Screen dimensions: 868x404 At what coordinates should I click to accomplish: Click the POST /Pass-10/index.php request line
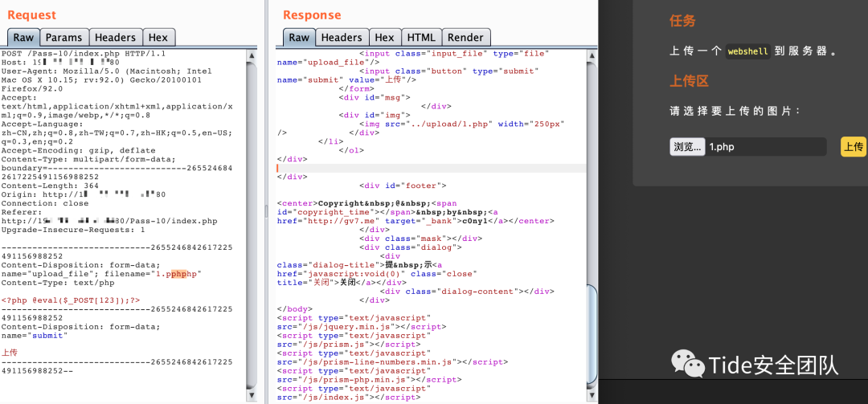[x=83, y=54]
